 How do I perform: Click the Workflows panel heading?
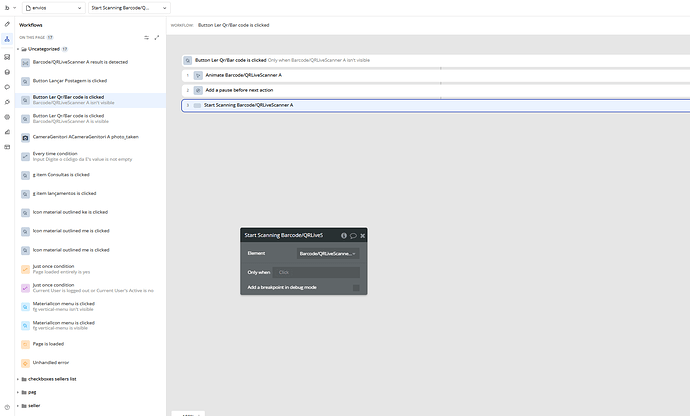click(31, 25)
